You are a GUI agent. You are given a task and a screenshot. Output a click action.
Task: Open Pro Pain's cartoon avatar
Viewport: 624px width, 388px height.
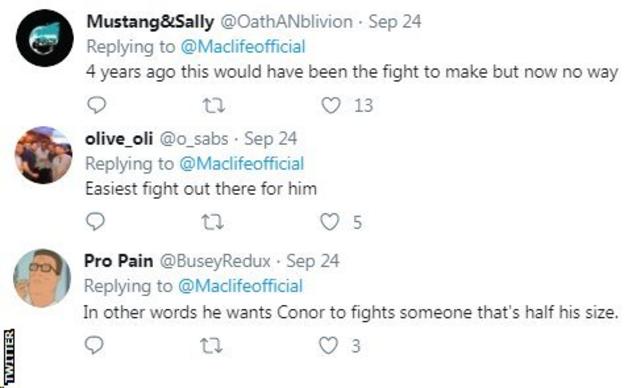click(x=42, y=278)
